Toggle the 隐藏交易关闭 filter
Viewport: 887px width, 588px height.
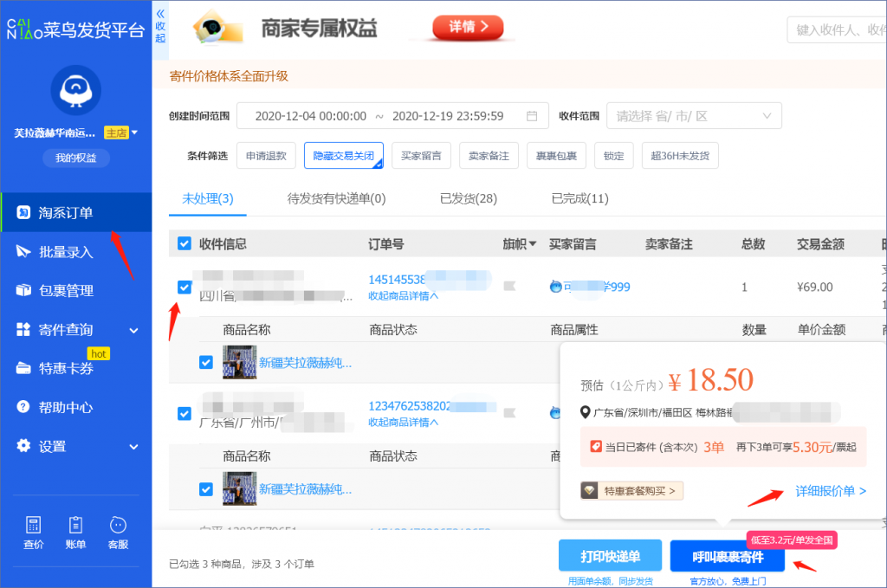[x=343, y=156]
